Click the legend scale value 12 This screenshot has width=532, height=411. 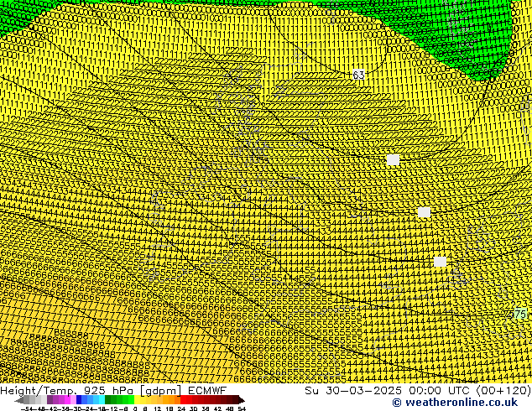[157, 409]
